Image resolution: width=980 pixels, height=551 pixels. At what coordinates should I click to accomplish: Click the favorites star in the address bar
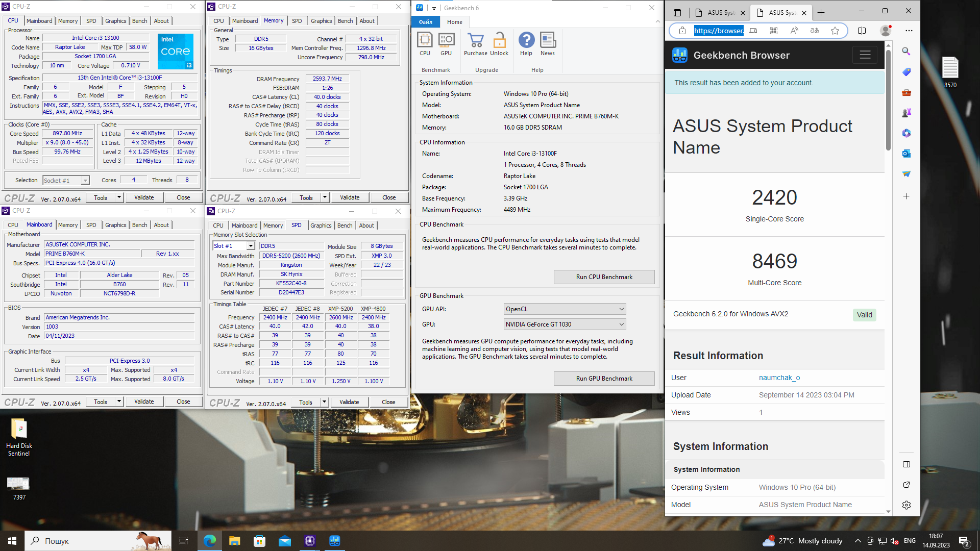pos(835,31)
